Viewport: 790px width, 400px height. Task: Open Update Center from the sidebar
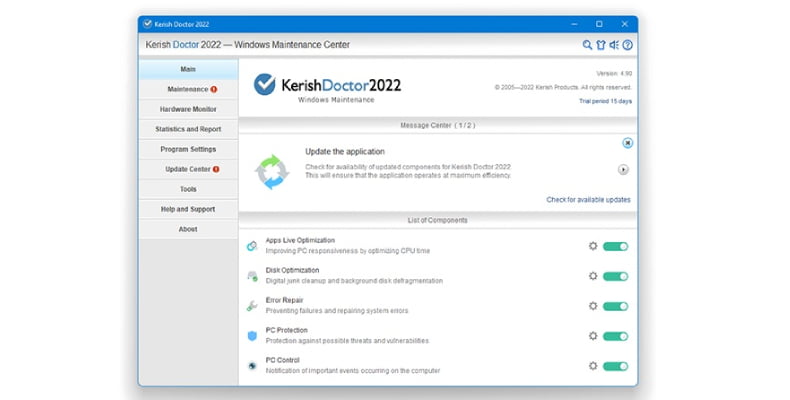click(x=188, y=169)
